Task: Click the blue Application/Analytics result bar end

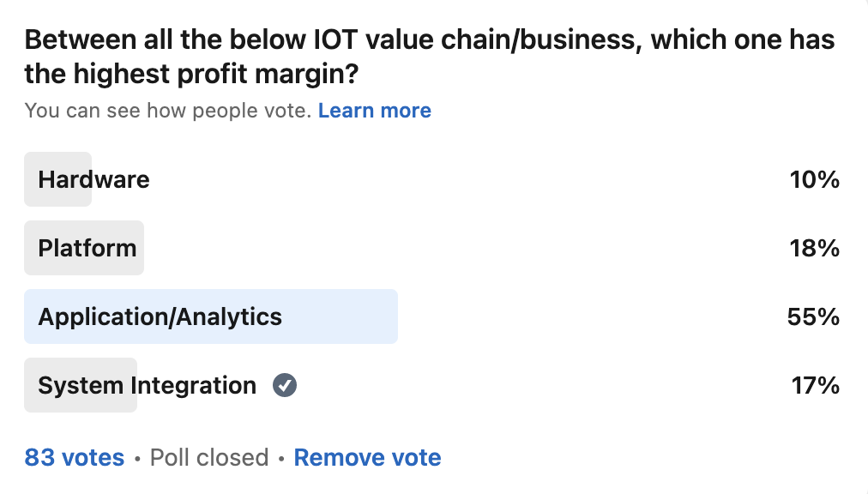Action: 377,316
